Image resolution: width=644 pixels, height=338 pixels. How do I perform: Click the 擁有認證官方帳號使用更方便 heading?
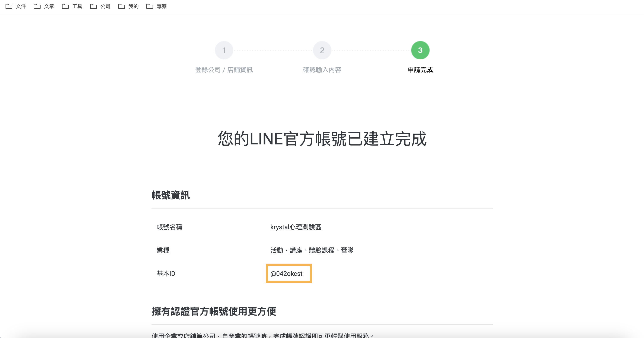tap(214, 311)
